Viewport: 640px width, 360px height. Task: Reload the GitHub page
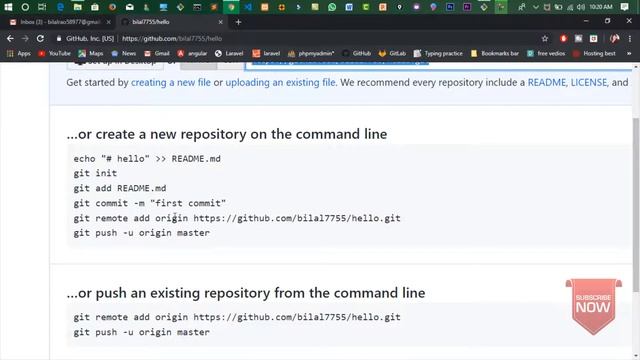point(40,38)
